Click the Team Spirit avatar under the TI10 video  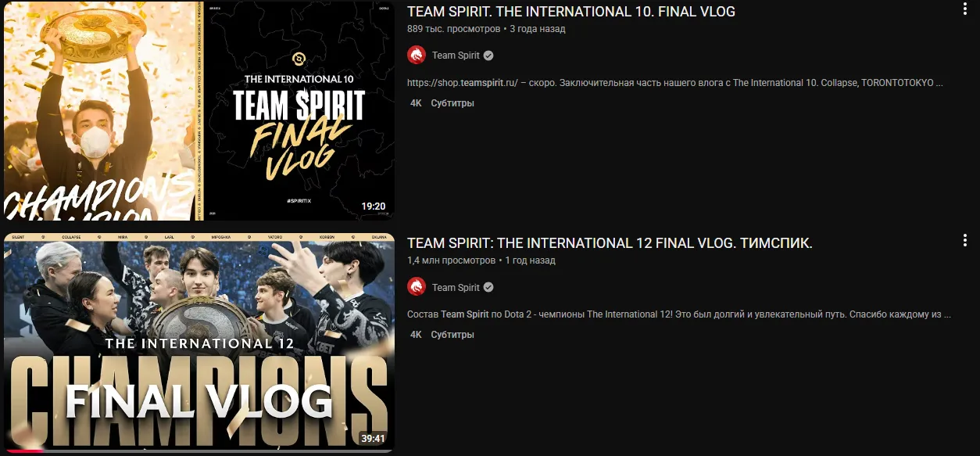417,56
